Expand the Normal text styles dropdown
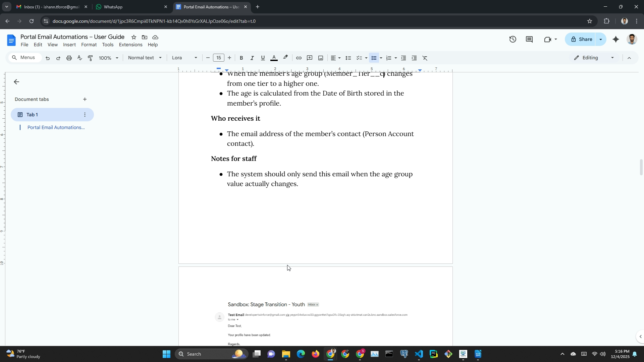 [x=145, y=58]
